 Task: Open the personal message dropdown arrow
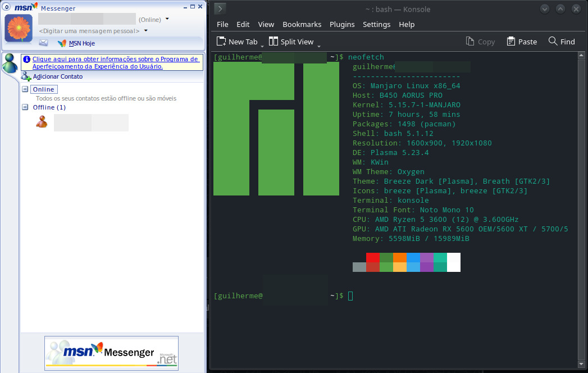coord(145,30)
